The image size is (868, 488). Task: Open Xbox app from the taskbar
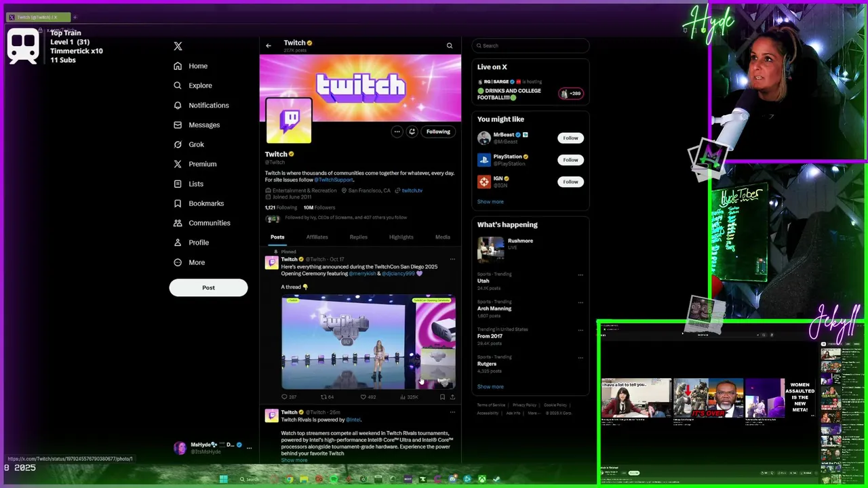point(482,479)
